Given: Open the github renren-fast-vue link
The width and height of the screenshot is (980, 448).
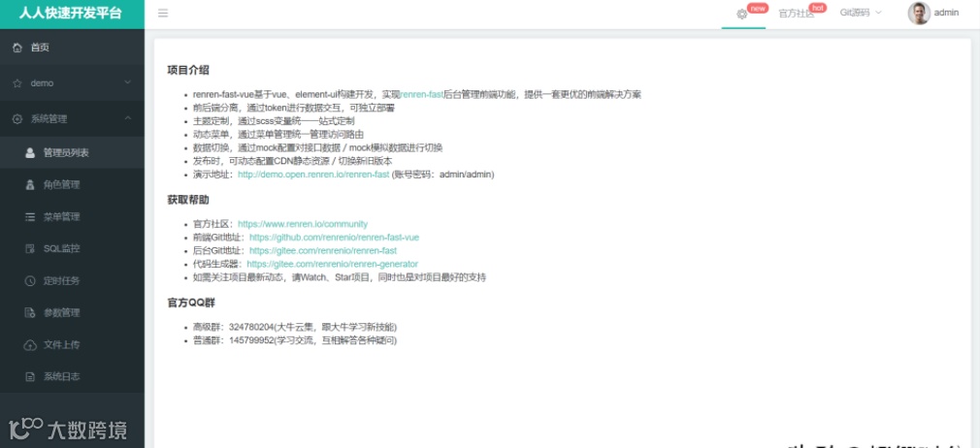Looking at the screenshot, I should tap(335, 238).
